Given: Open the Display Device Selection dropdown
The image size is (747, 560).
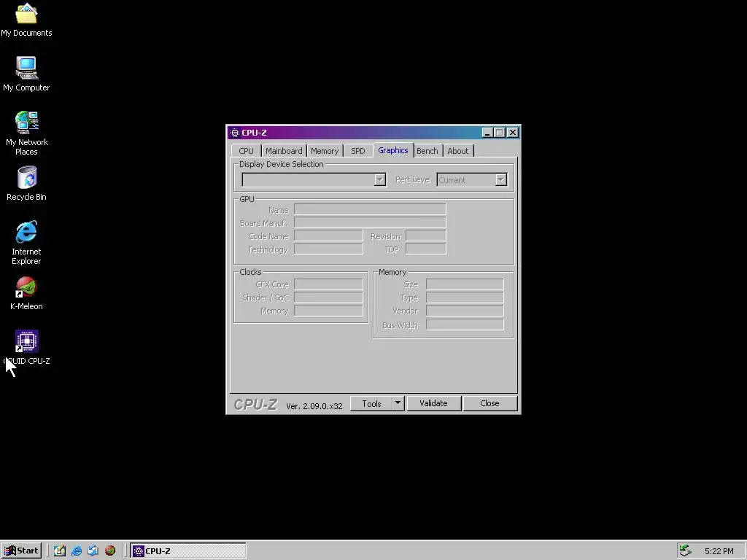Looking at the screenshot, I should pos(314,179).
